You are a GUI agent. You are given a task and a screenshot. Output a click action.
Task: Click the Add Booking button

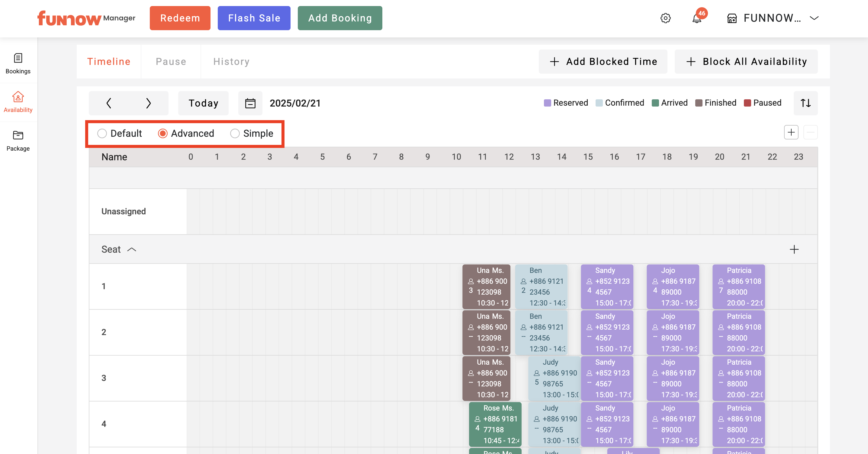340,18
